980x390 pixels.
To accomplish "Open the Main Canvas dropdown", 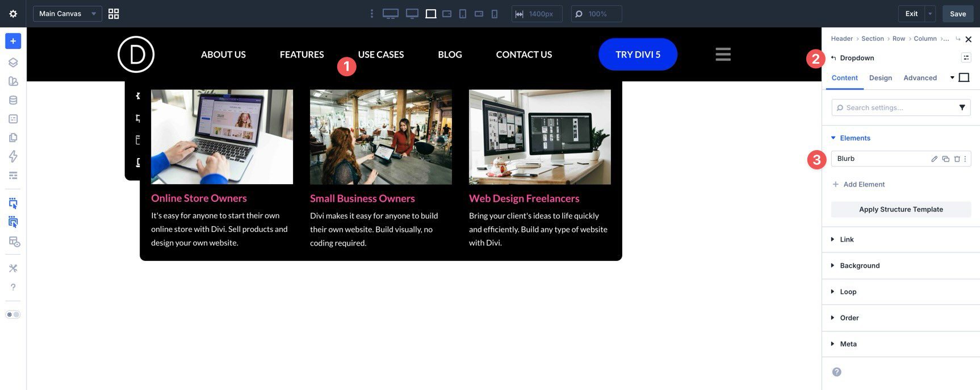I will coord(68,14).
